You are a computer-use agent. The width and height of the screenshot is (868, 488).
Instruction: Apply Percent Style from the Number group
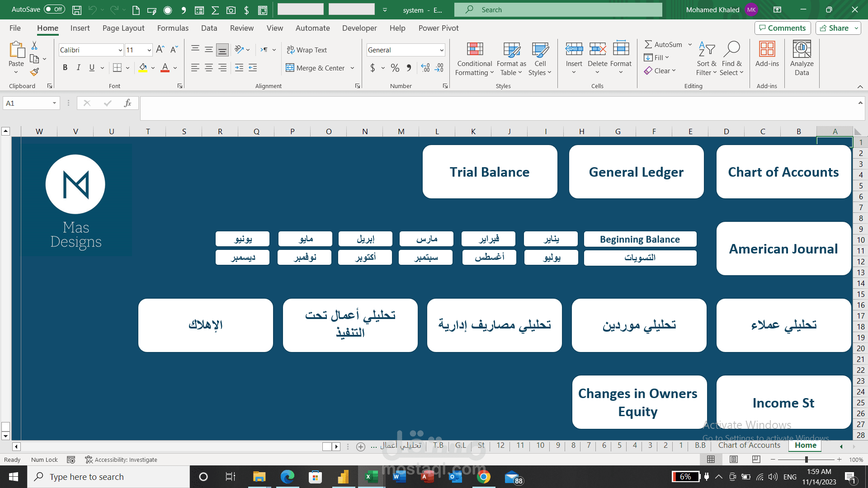coord(395,68)
